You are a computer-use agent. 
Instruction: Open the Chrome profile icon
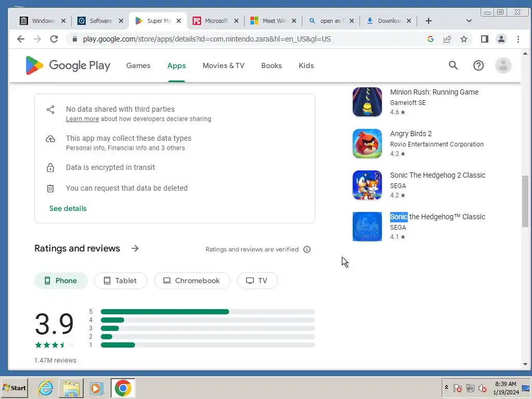pyautogui.click(x=501, y=39)
